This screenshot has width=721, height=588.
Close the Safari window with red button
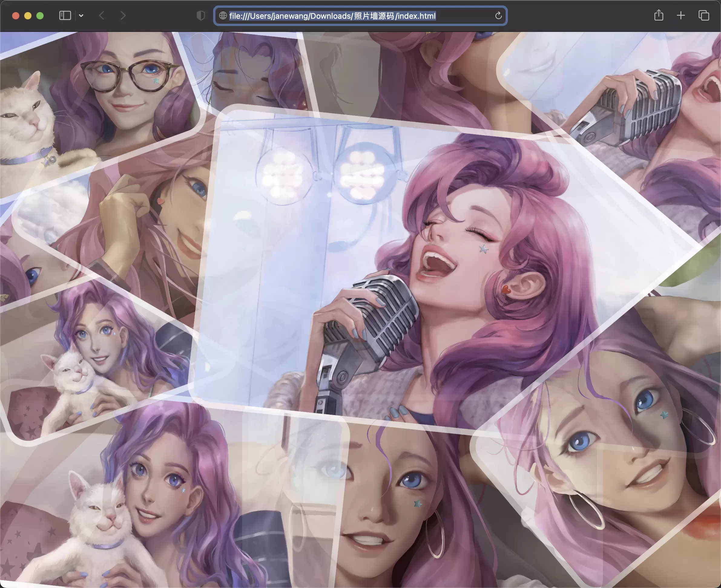[16, 16]
